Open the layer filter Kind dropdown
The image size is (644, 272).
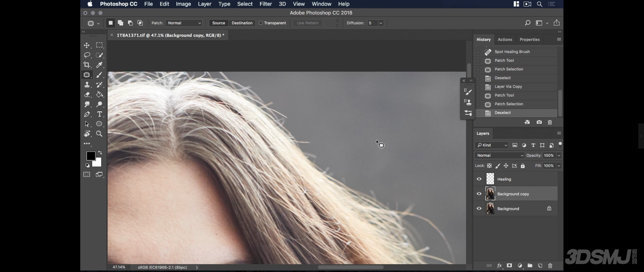click(492, 145)
